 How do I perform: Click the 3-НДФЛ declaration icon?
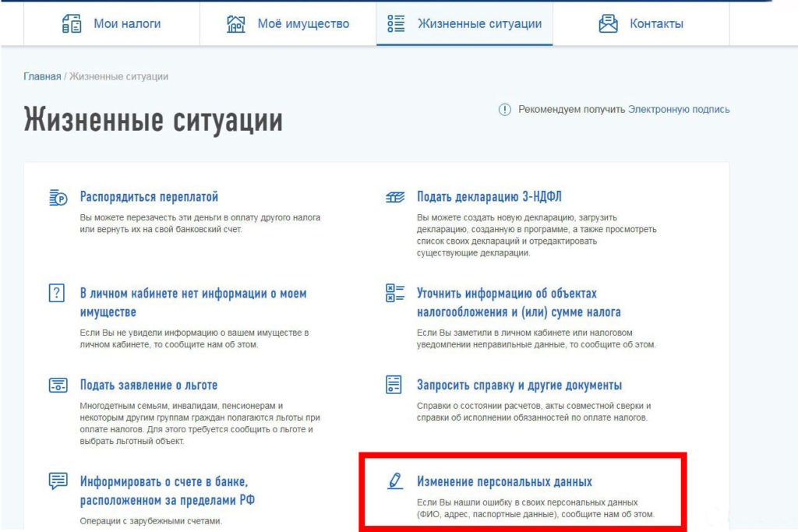click(x=395, y=197)
